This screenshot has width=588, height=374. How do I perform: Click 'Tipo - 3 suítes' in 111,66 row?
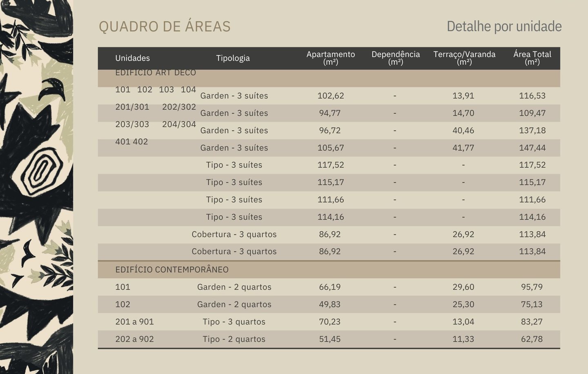(234, 200)
